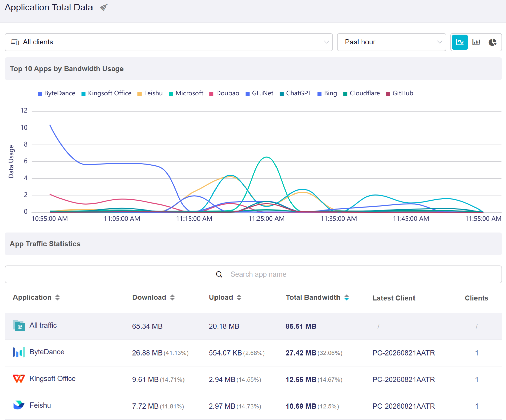
Task: Click the 10:55:00 AM axis label
Action: [x=50, y=219]
